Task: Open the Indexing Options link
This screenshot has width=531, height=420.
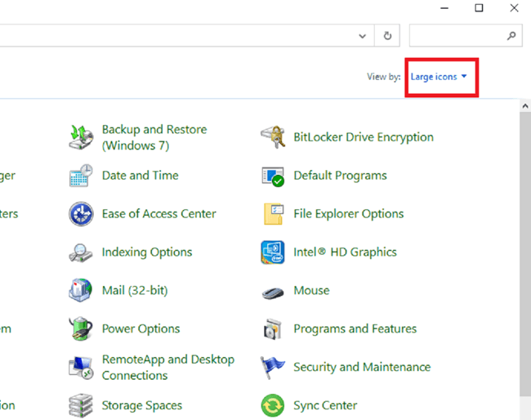Action: coord(147,252)
